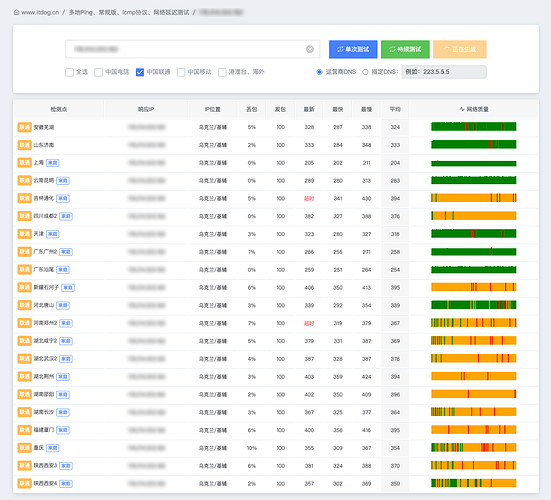
Task: Click the average 204 for 上海
Action: pyautogui.click(x=395, y=163)
